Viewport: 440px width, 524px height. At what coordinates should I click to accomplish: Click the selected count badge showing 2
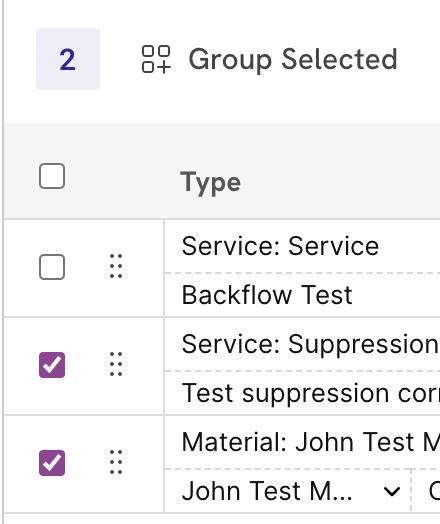[x=68, y=59]
